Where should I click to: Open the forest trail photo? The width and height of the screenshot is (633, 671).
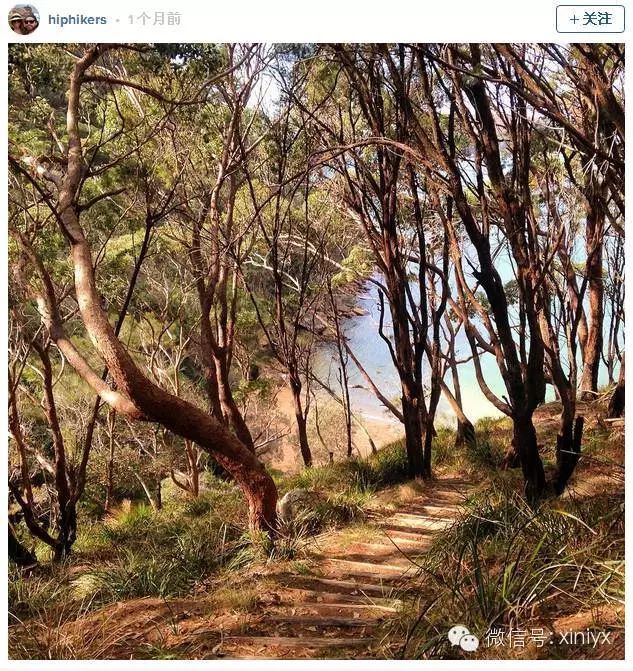coord(316,351)
